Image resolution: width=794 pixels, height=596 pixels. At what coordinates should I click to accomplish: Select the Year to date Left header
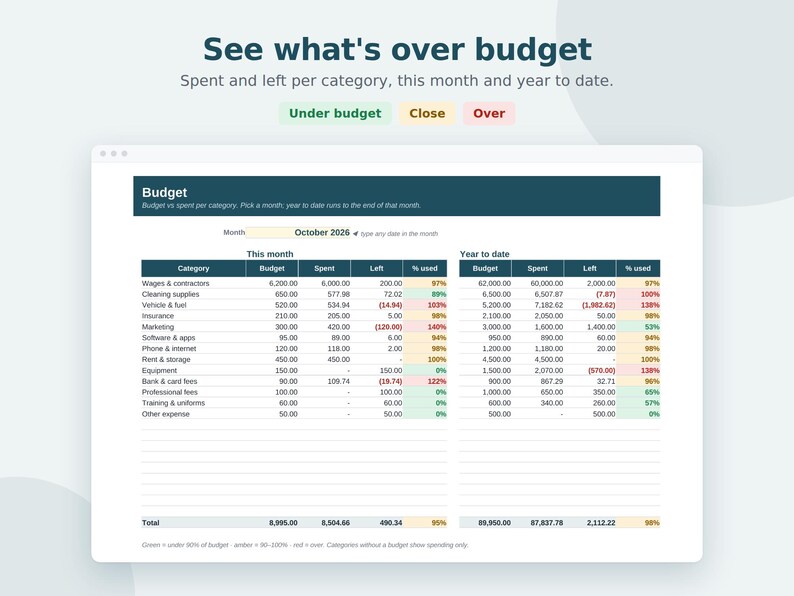589,268
